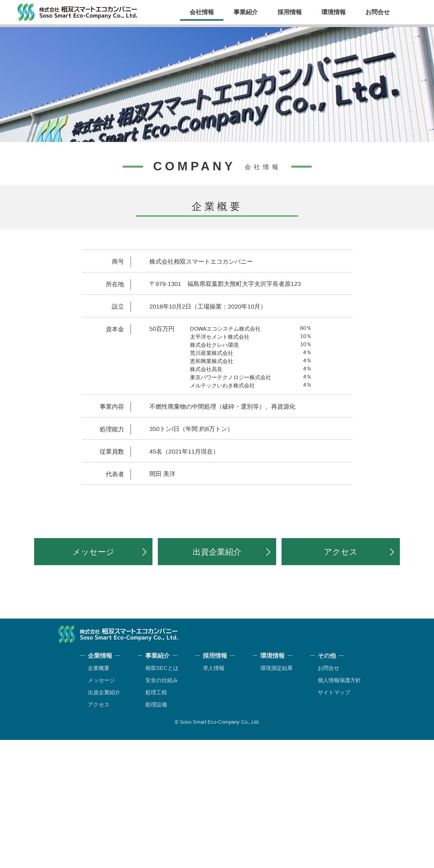This screenshot has height=868, width=434.
Task: Click the copyright Soso Smart Eco-Company text
Action: point(217,722)
